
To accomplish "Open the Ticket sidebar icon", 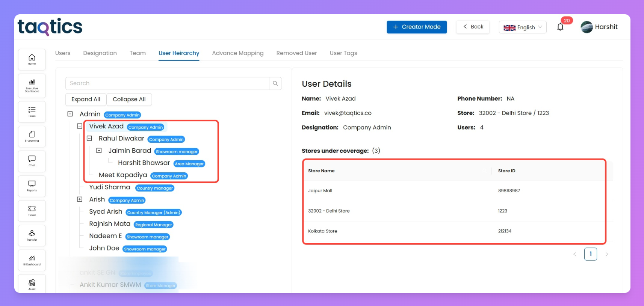I will click(32, 211).
